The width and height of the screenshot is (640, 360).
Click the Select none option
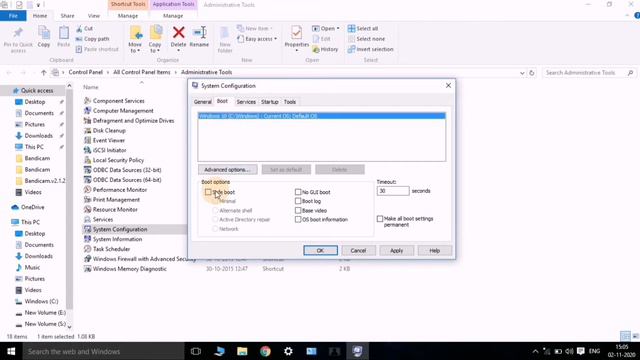[366, 39]
